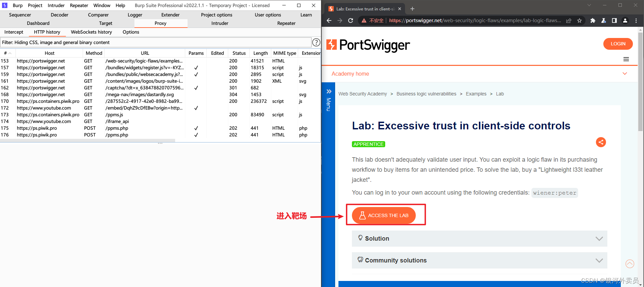Open a new browser tab with plus icon

pos(412,9)
